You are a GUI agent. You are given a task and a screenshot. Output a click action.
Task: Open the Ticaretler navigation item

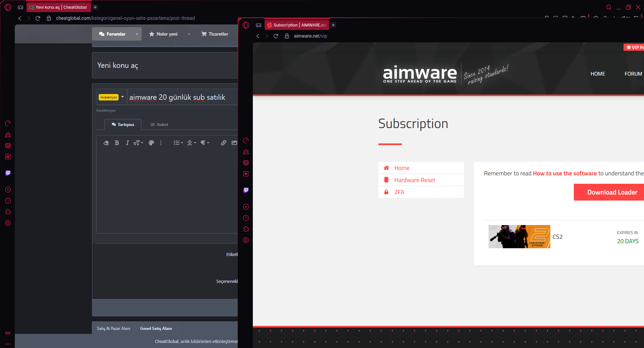click(x=215, y=34)
